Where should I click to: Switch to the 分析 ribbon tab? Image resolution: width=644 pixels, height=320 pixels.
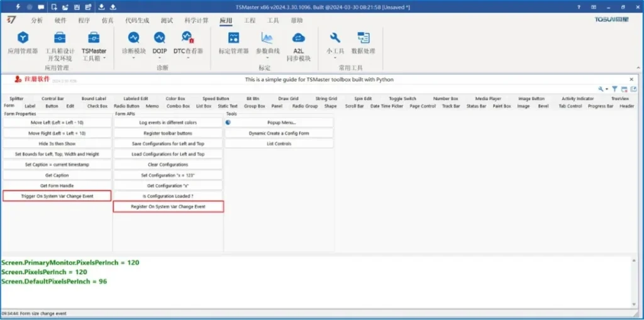point(36,20)
